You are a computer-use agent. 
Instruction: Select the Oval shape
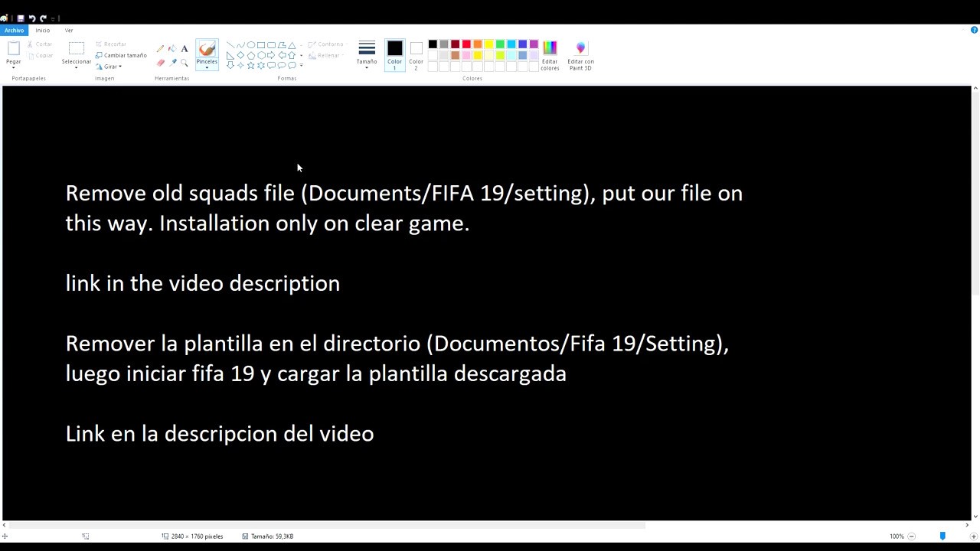250,45
